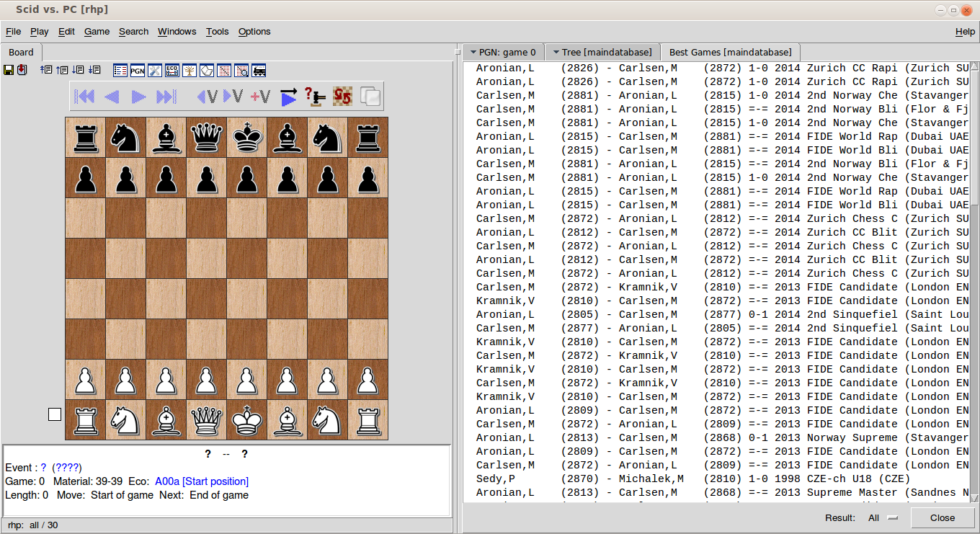Screen dimensions: 980x534
Task: Jump to end of game button
Action: tap(166, 97)
